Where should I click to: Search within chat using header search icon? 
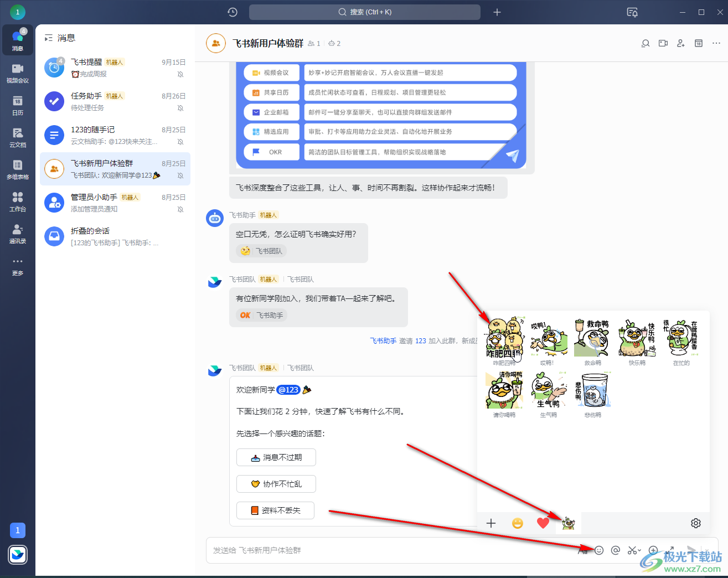[x=646, y=43]
